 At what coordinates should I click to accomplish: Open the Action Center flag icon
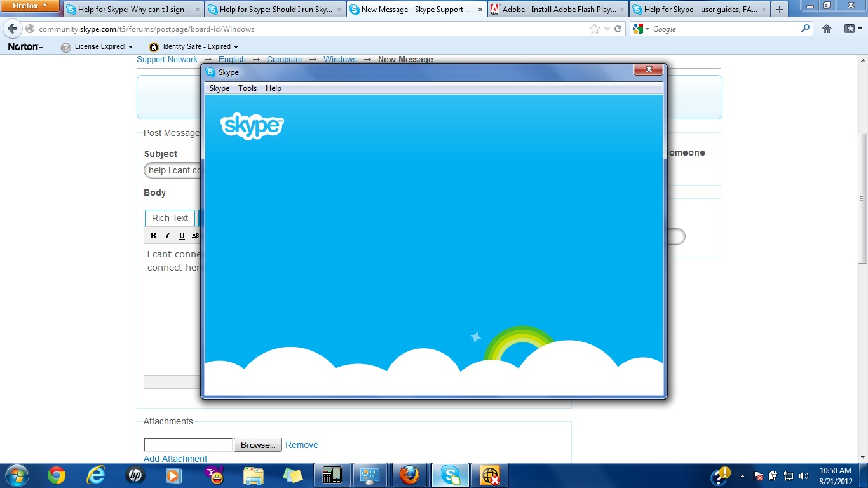(757, 476)
